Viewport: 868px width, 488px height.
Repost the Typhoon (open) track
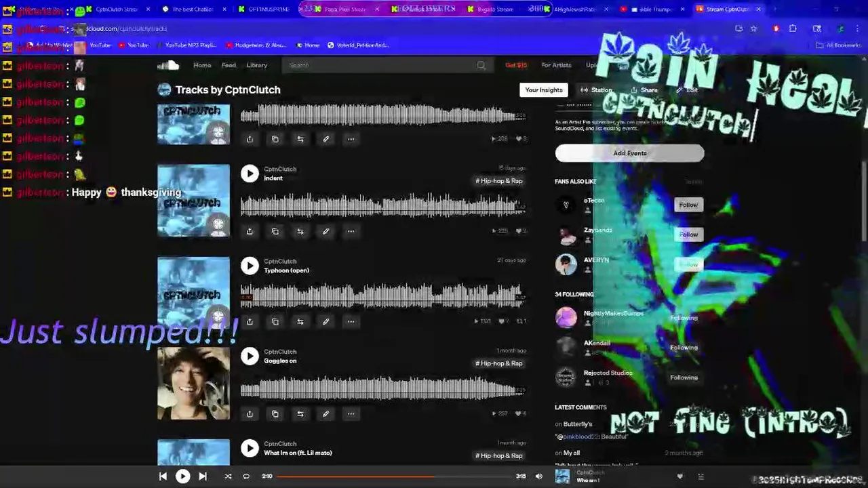coord(300,321)
